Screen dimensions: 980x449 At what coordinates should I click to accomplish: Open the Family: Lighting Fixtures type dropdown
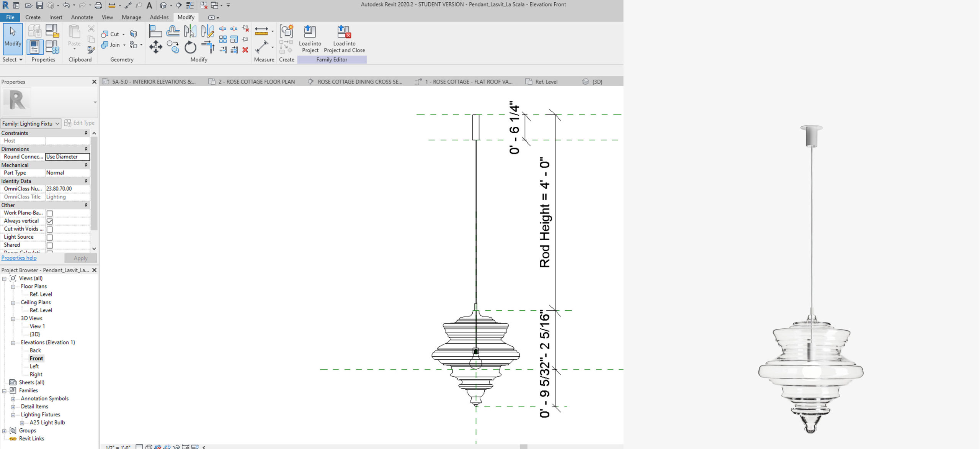[x=31, y=124]
